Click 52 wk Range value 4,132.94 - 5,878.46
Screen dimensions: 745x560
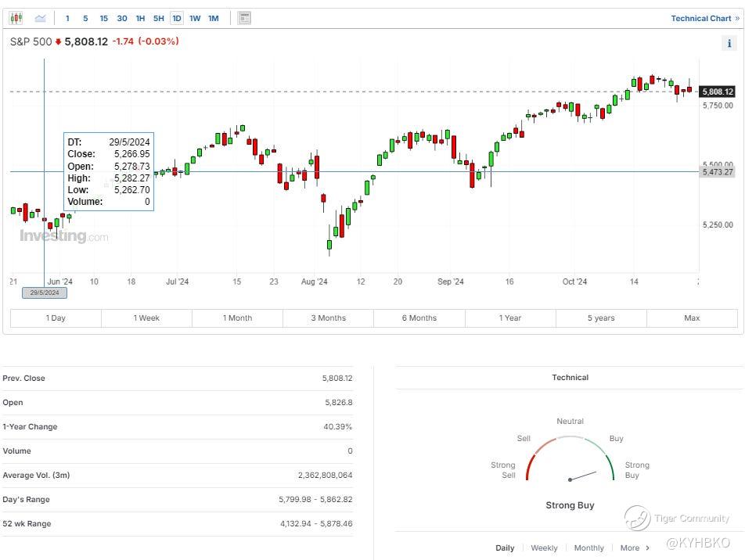point(316,524)
